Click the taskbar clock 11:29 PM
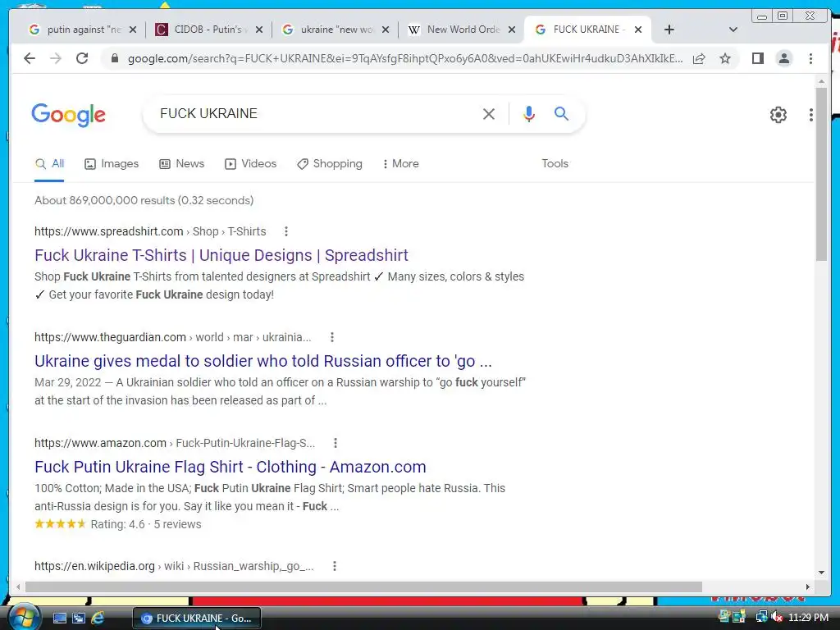 tap(808, 617)
